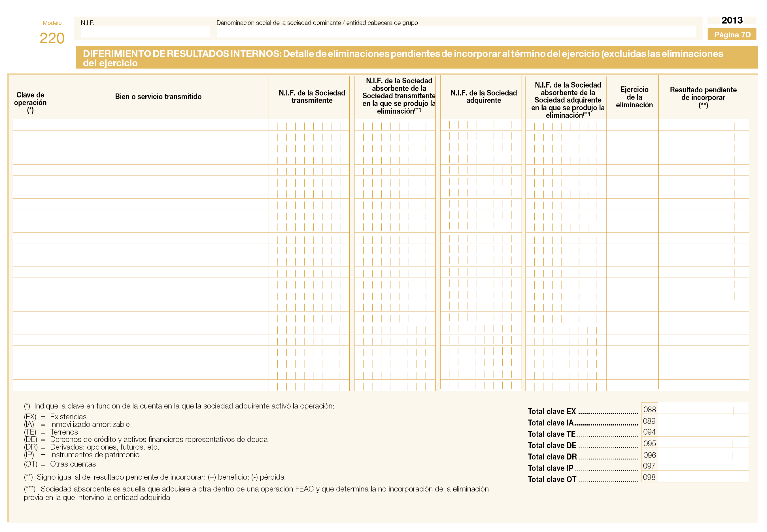Click the 'Ejercicio de la eliminación' header
767x532 pixels.
click(634, 97)
